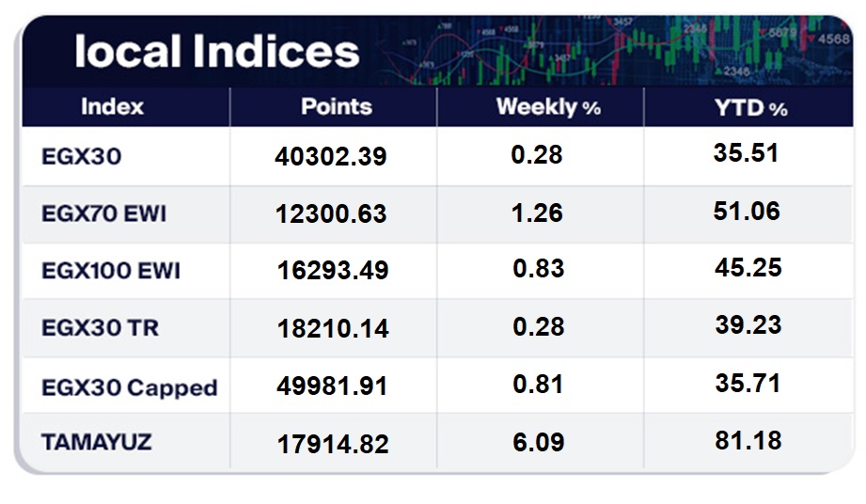This screenshot has width=866, height=504.
Task: Choose the EGX30 Capped index name
Action: coord(130,387)
